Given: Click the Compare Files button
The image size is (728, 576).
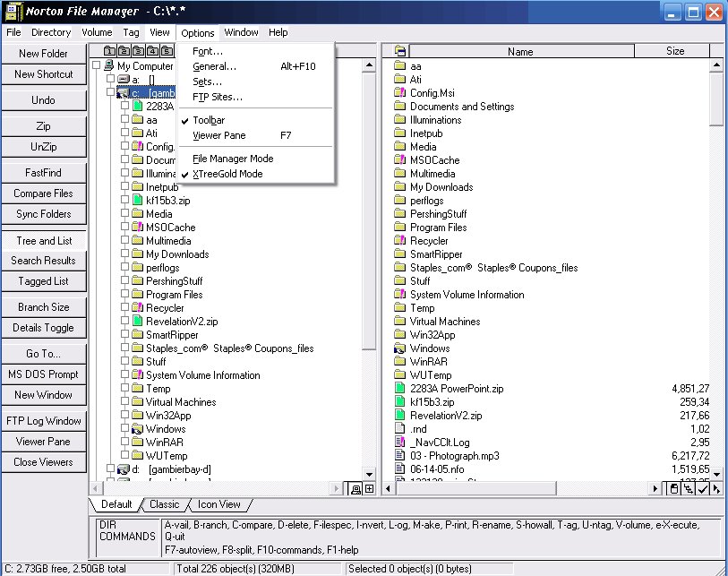Looking at the screenshot, I should [44, 193].
